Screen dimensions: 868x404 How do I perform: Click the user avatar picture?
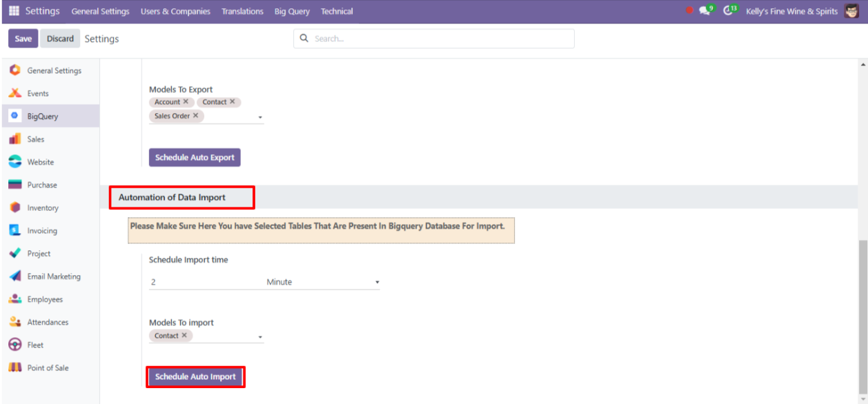pos(851,11)
